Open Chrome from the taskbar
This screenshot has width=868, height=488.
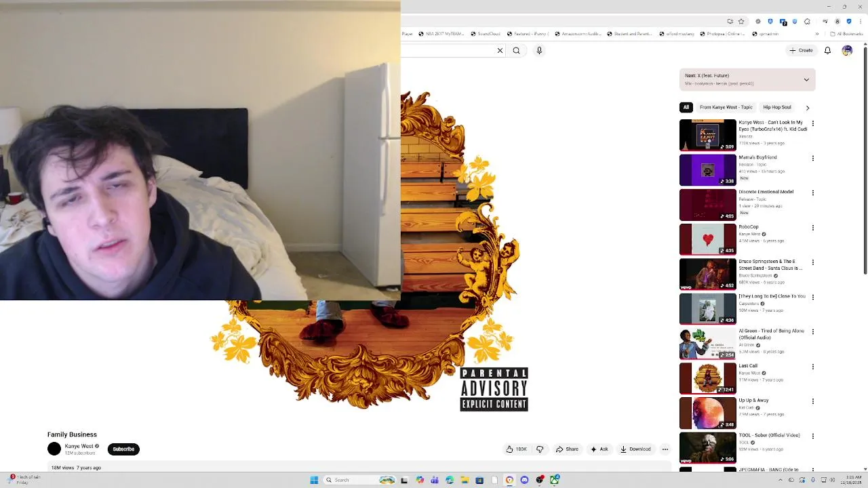click(x=509, y=480)
